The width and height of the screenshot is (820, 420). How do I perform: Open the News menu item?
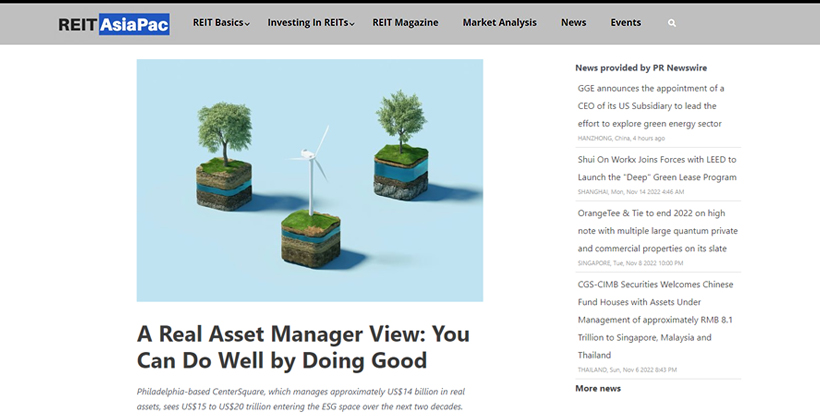[573, 22]
